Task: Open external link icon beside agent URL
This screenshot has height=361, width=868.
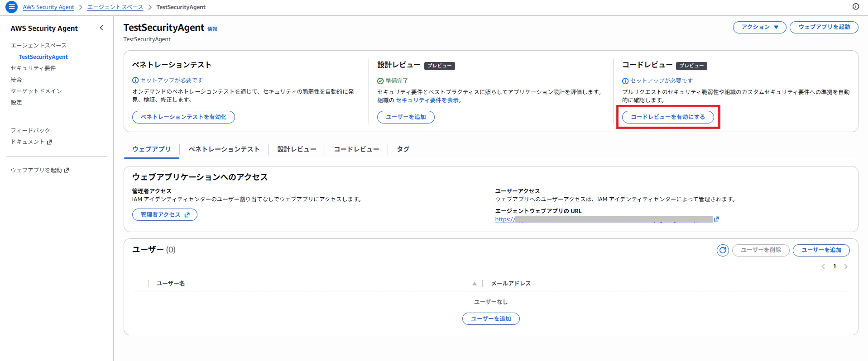Action: click(x=716, y=219)
